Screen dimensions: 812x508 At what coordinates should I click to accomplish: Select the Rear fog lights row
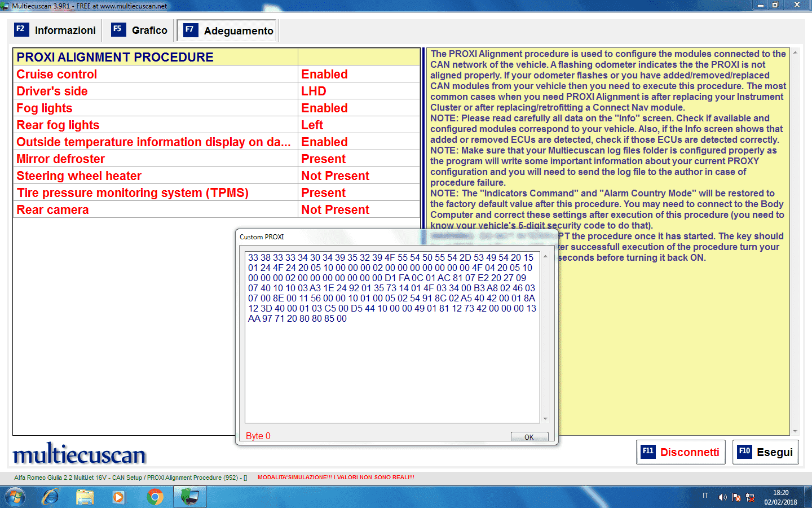click(217, 125)
